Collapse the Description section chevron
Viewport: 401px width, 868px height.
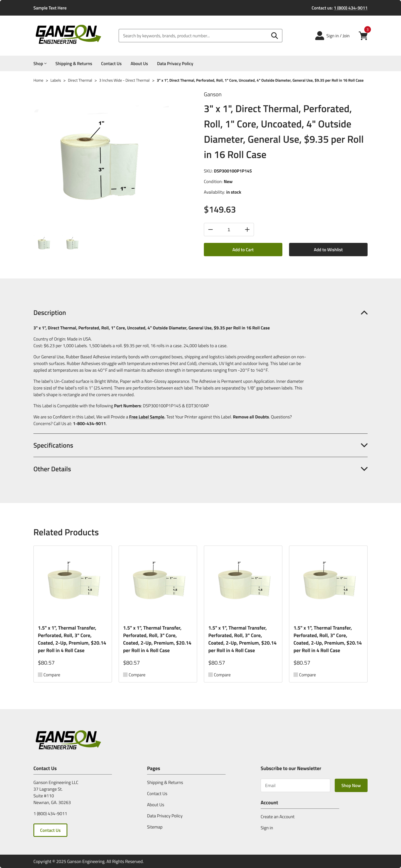364,313
